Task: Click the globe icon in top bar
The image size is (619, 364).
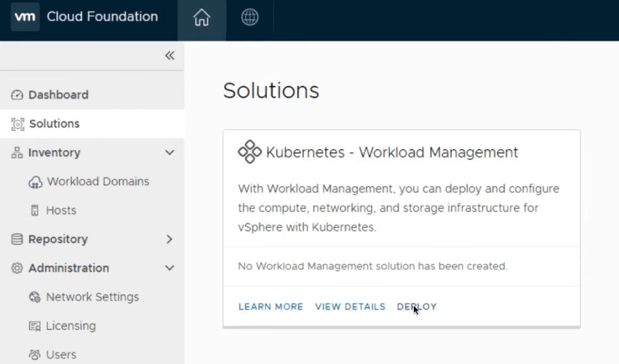Action: [x=250, y=18]
